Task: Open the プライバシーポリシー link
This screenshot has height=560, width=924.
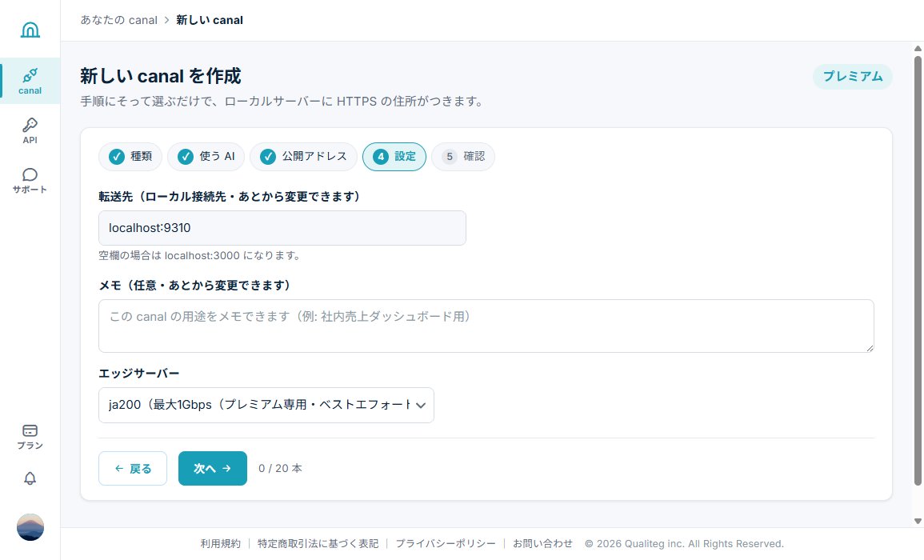Action: pos(446,543)
